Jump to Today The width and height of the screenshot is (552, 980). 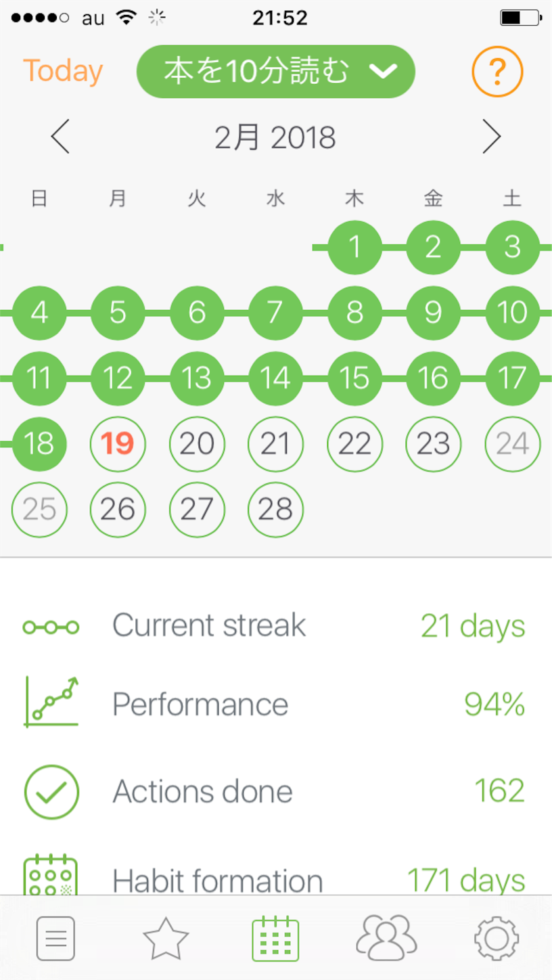click(63, 71)
